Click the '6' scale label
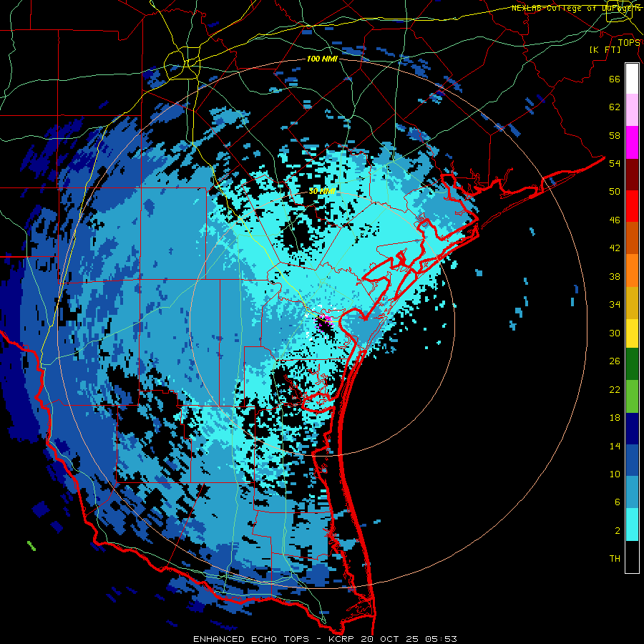The image size is (644, 644). pos(618,502)
